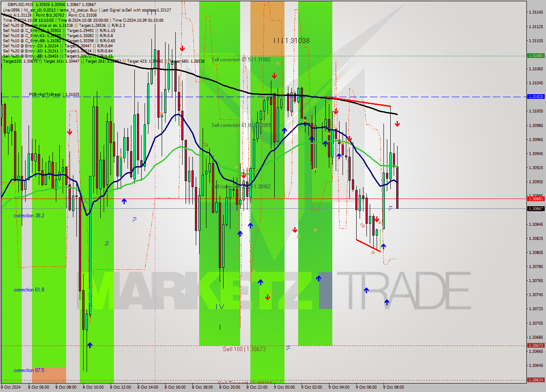Click the 1.31145 price axis label

(536, 12)
